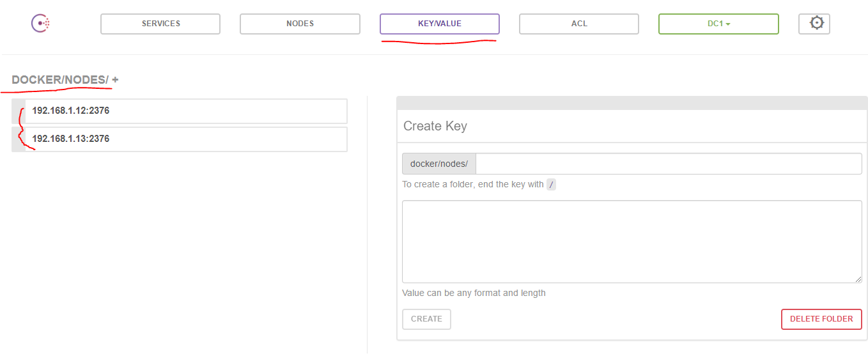The height and width of the screenshot is (358, 868).
Task: Click inside the value text area
Action: pyautogui.click(x=632, y=242)
